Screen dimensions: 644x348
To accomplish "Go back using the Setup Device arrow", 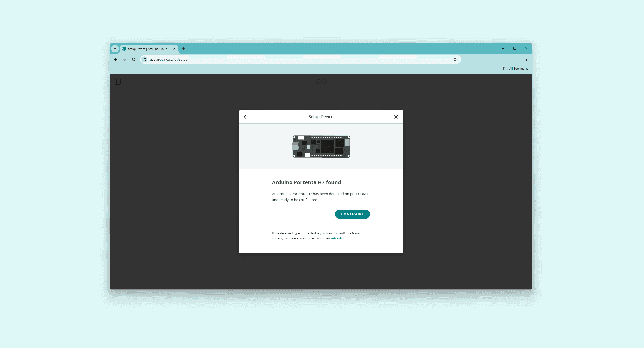I will (246, 117).
